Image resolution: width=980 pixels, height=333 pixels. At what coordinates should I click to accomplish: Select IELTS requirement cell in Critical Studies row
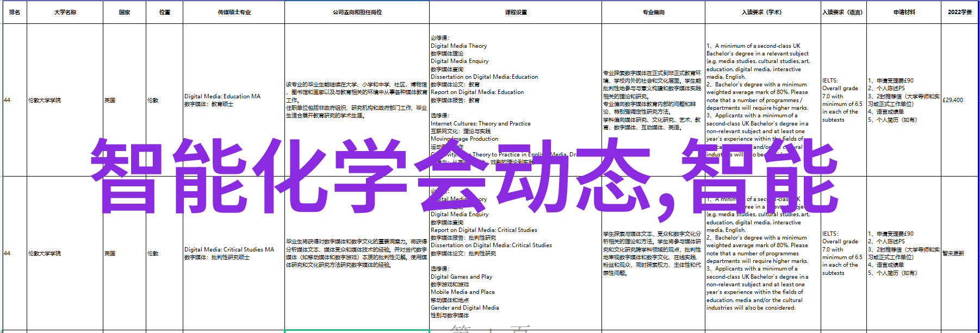tap(843, 253)
